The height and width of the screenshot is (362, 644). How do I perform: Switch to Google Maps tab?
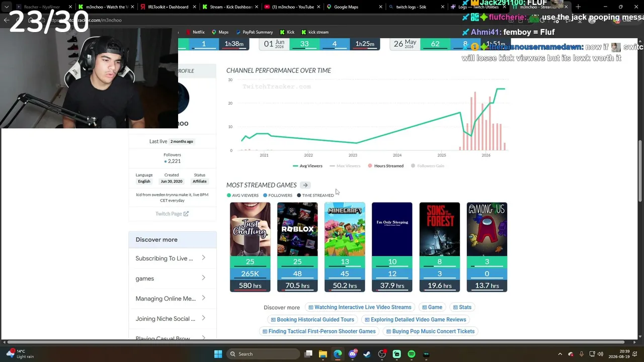354,7
